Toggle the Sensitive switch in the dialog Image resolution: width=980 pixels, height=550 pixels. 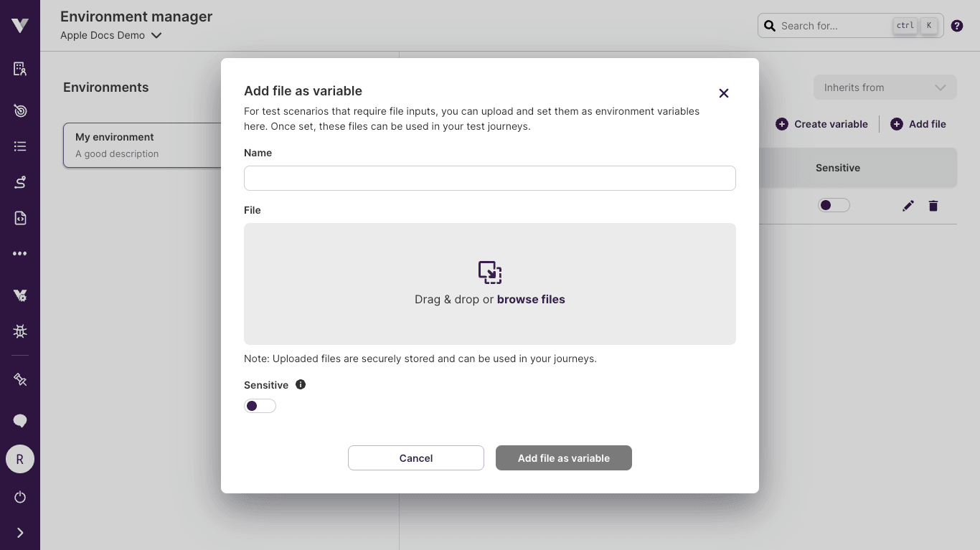(x=260, y=406)
